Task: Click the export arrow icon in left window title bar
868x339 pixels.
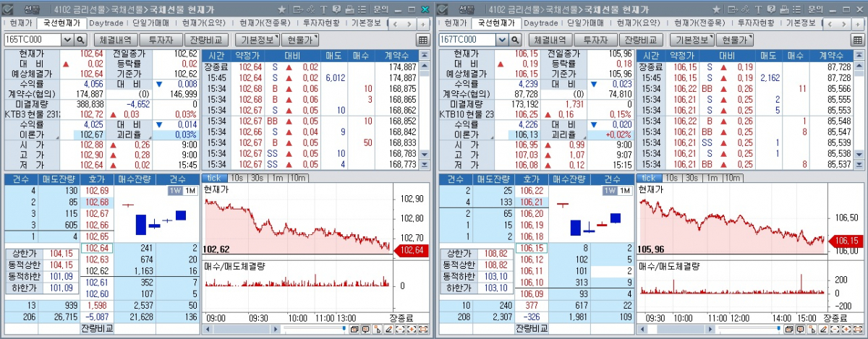Action: [298, 9]
